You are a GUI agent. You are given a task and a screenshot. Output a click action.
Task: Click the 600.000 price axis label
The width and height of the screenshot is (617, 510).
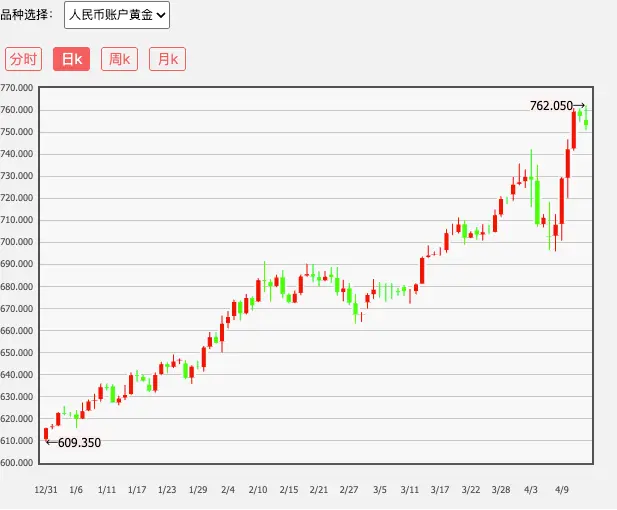point(18,463)
